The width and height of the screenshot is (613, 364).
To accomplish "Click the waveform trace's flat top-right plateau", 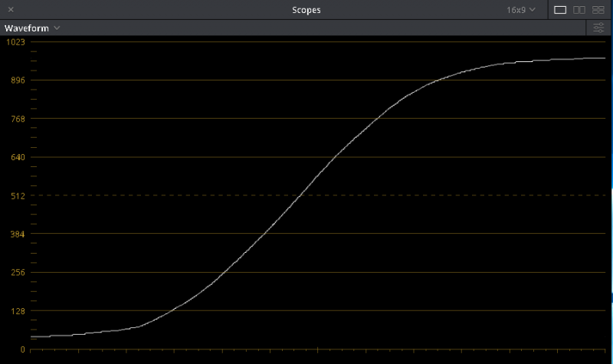I will coord(567,59).
